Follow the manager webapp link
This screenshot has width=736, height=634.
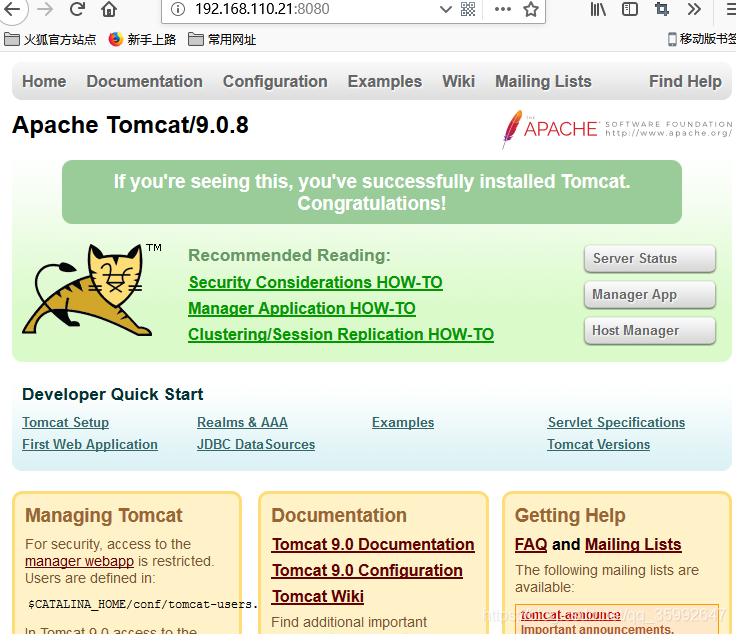(x=79, y=561)
